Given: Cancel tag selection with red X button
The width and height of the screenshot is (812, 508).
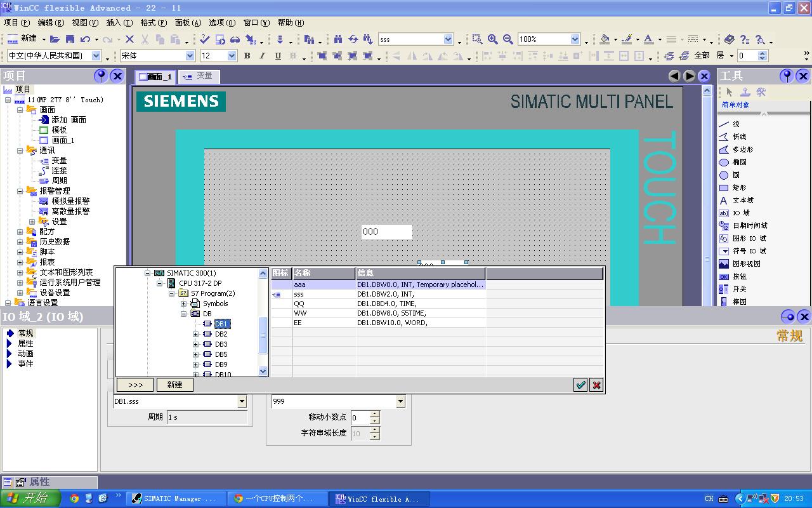Looking at the screenshot, I should coord(596,385).
